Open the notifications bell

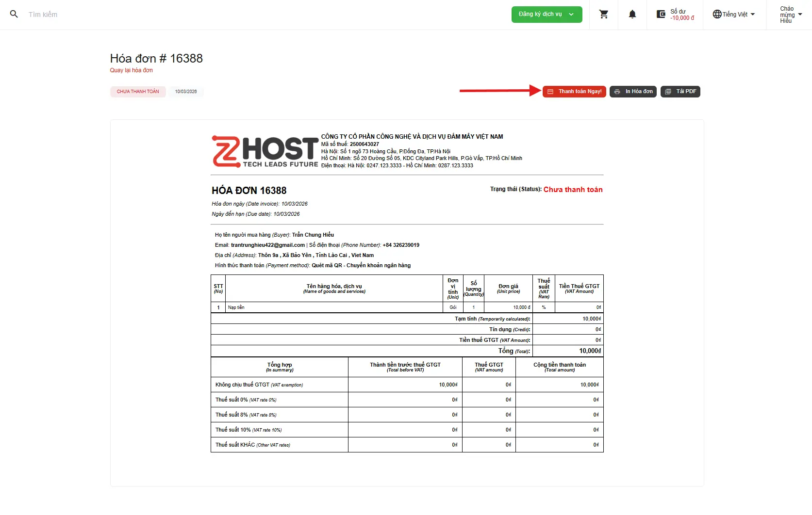pyautogui.click(x=632, y=14)
